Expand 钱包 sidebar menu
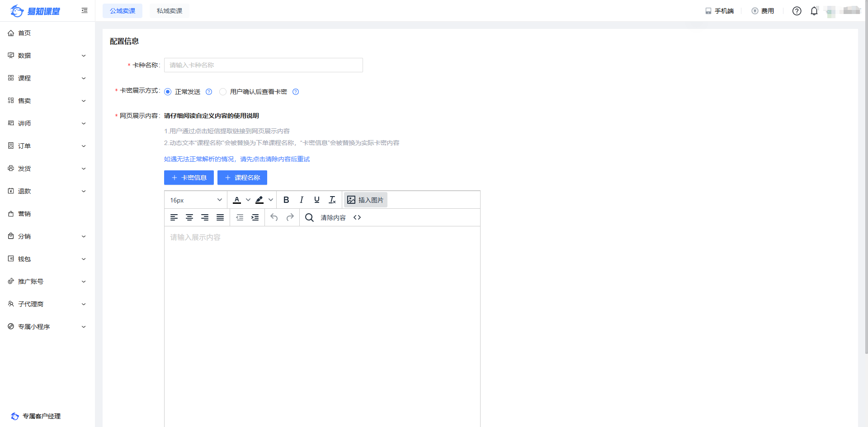The width and height of the screenshot is (868, 427). tap(47, 259)
